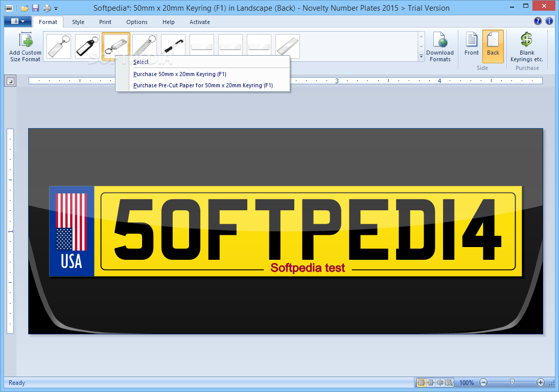Pick the slanted flat plate format thumbnail
The height and width of the screenshot is (392, 559).
pyautogui.click(x=287, y=46)
